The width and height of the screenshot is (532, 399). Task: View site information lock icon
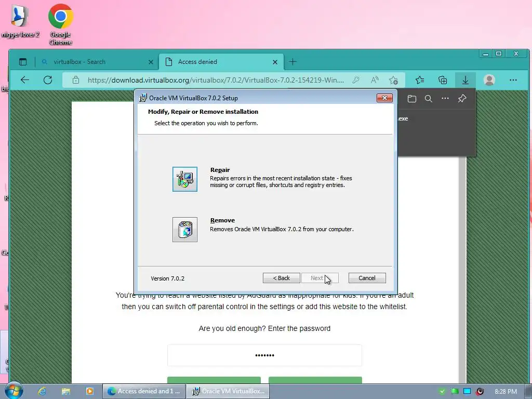click(76, 80)
